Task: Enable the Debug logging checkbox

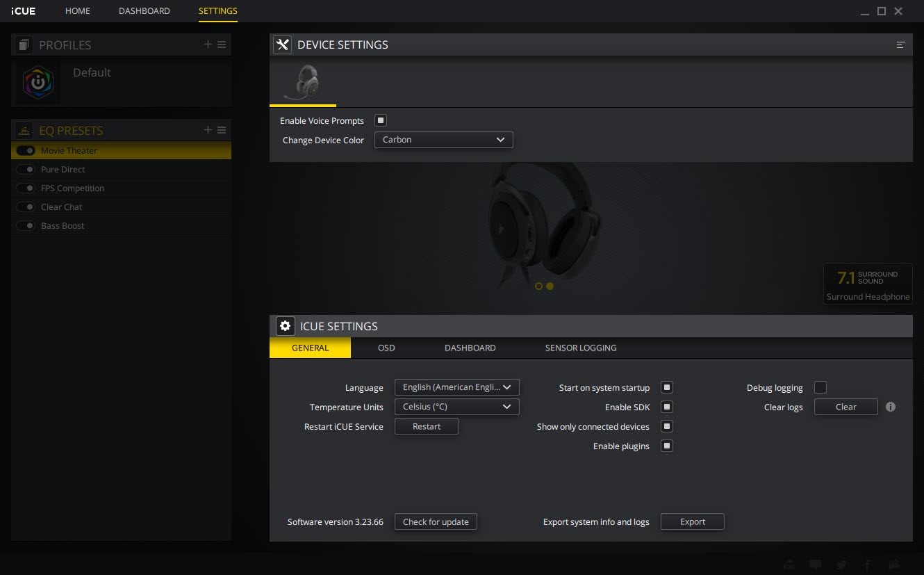Action: click(820, 387)
